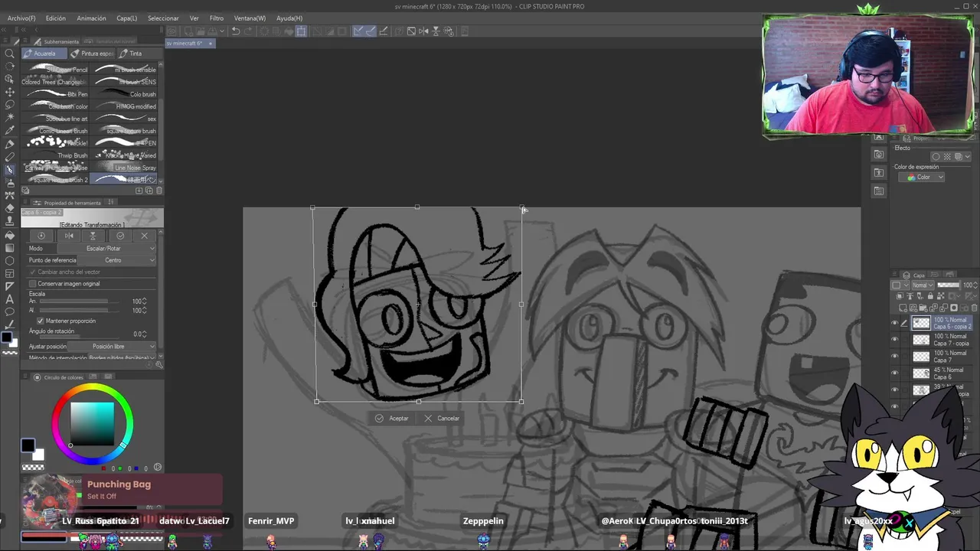This screenshot has width=980, height=551.
Task: Confirm transformation with checkmark icon in panel
Action: point(120,236)
